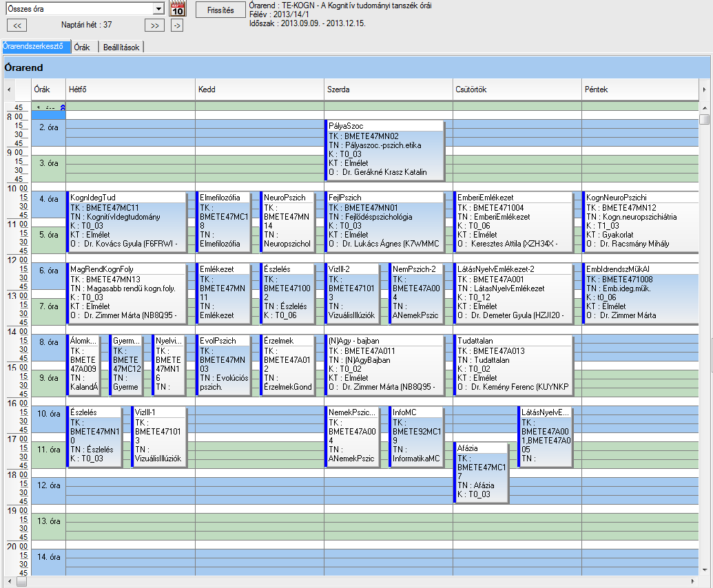Click horizontal scrollbar left arrow
The image size is (713, 588).
click(10, 581)
